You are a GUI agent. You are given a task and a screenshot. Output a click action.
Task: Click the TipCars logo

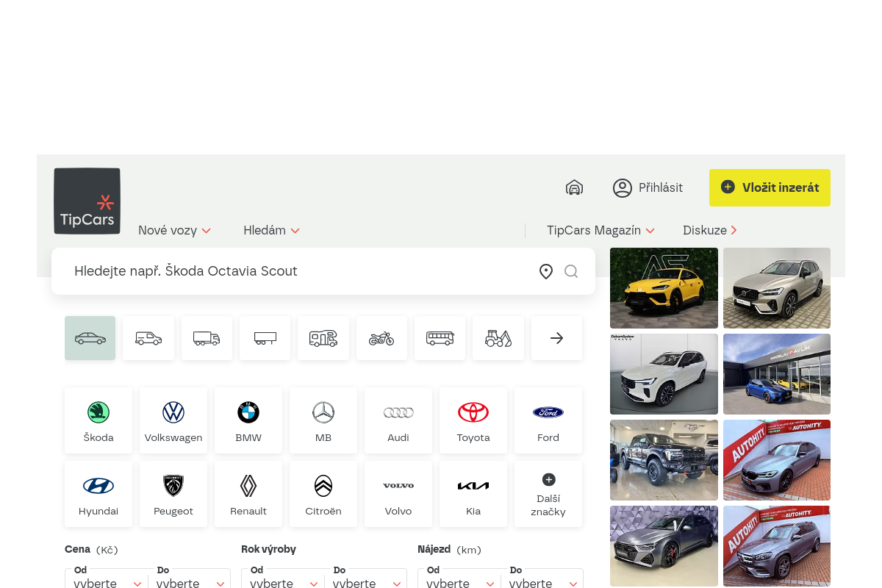pyautogui.click(x=87, y=201)
